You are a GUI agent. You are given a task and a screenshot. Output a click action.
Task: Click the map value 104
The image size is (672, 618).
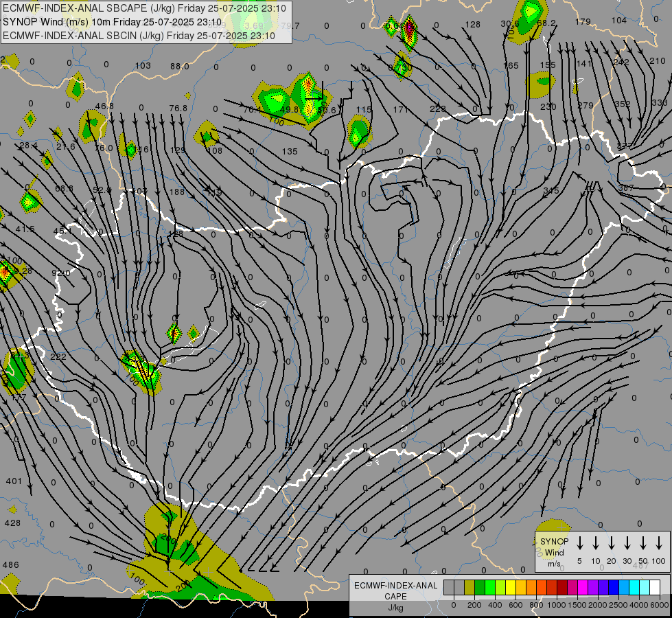[x=619, y=20]
